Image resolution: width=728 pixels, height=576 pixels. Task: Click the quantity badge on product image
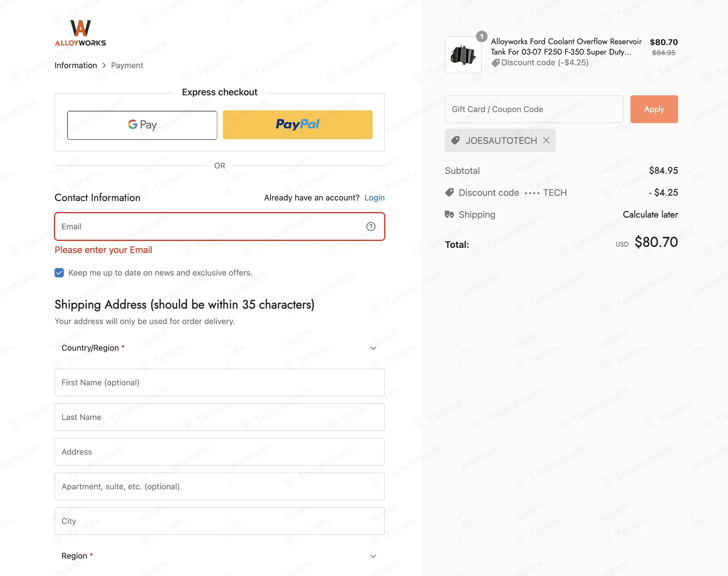(481, 36)
